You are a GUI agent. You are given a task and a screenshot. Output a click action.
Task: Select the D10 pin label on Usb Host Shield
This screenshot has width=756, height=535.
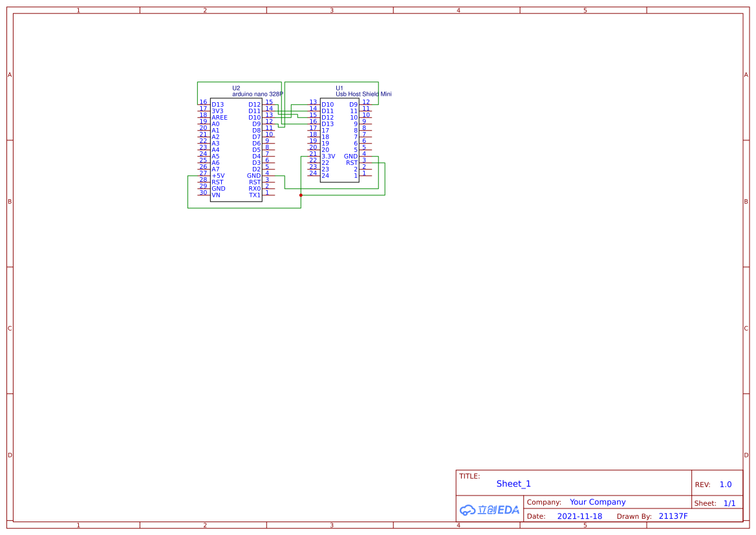[328, 105]
